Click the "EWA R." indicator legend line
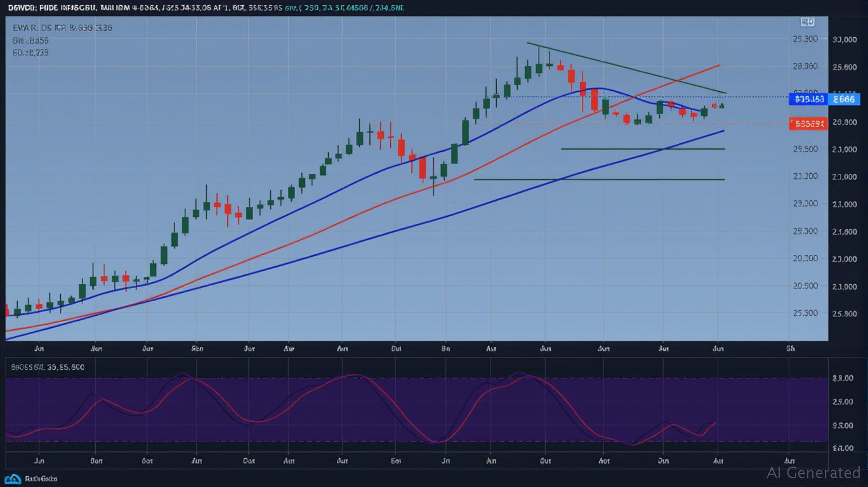 63,29
